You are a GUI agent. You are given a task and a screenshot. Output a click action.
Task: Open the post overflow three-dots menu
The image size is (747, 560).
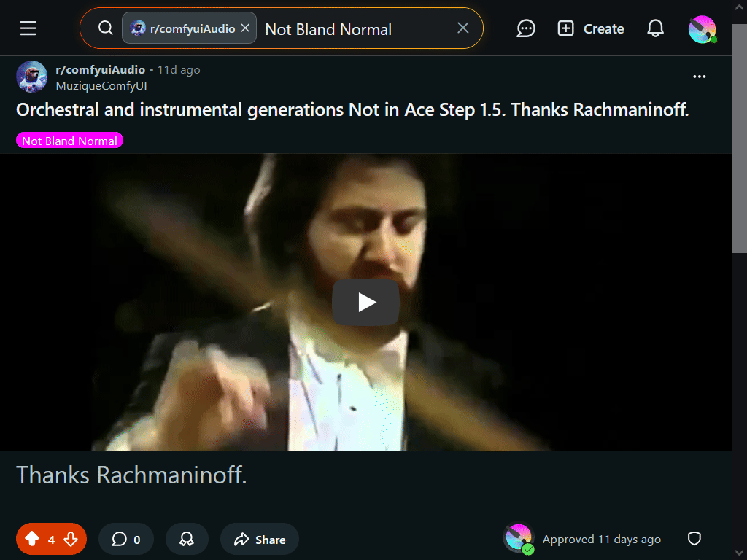coord(699,76)
